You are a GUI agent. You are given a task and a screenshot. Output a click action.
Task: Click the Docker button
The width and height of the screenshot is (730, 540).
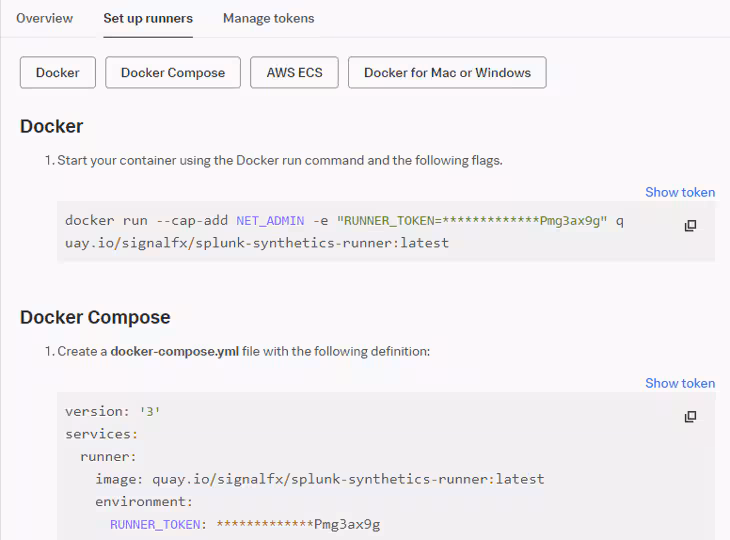point(58,73)
